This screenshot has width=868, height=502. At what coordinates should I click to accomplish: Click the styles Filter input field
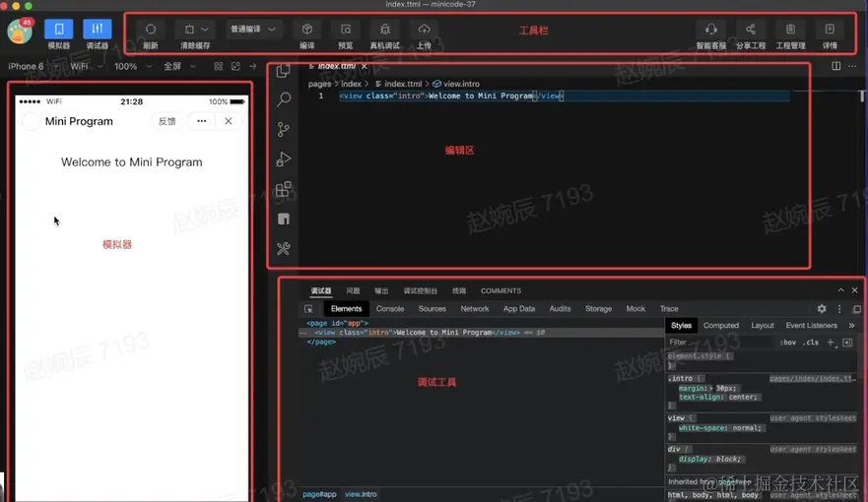pos(719,343)
